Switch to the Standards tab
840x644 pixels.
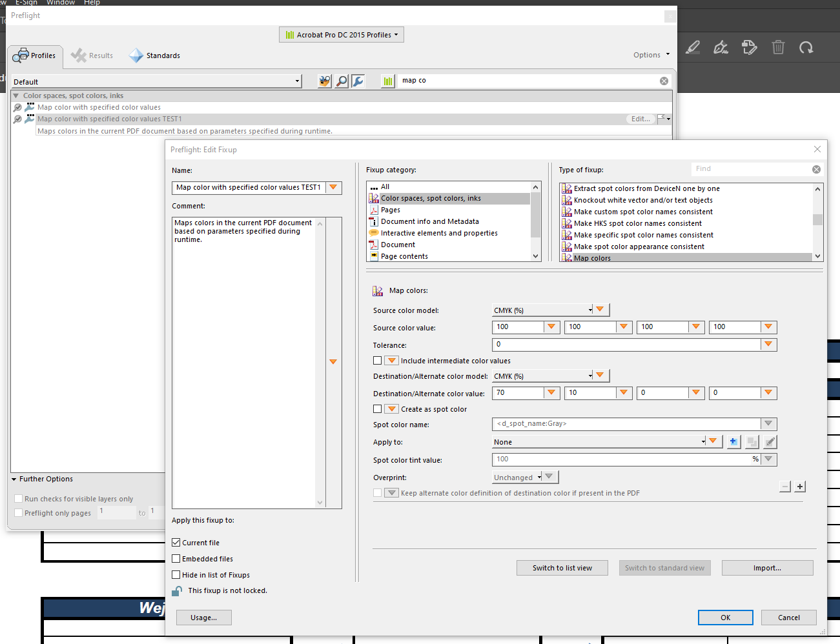155,56
